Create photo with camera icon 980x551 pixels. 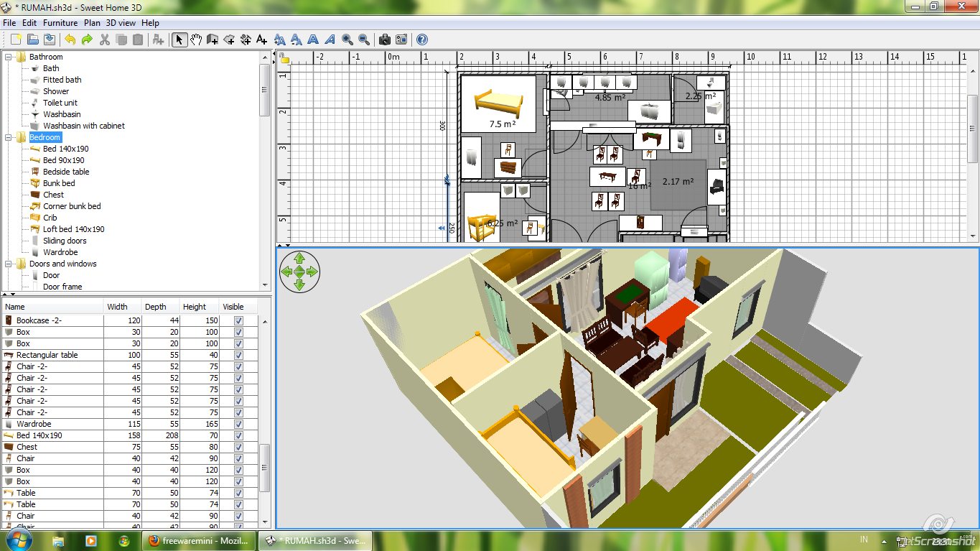384,40
